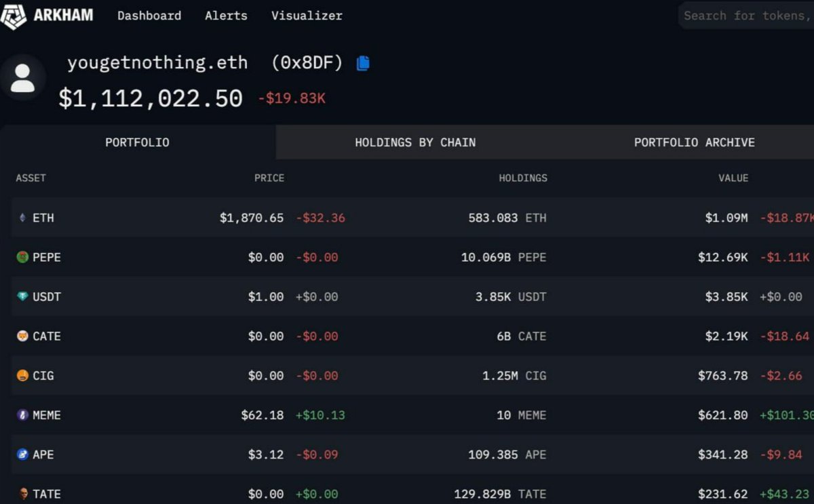Click the ETH token icon
Image resolution: width=814 pixels, height=504 pixels.
click(22, 218)
